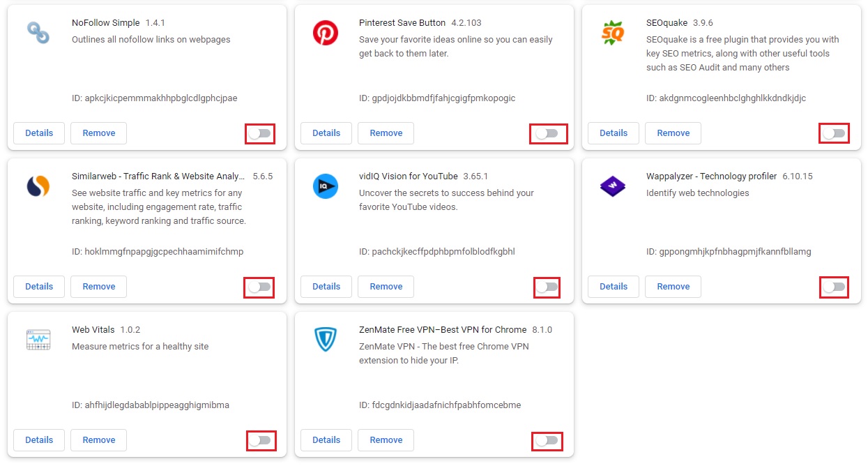Open Wappalyzer Details
The image size is (868, 466).
tap(614, 287)
